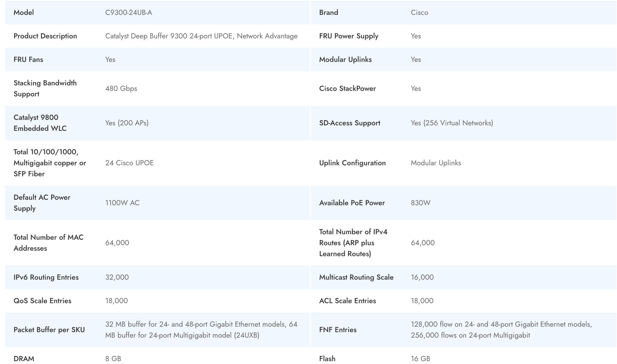The width and height of the screenshot is (617, 364).
Task: Select the Yes (256 Virtual Networks) text
Action: pos(452,123)
